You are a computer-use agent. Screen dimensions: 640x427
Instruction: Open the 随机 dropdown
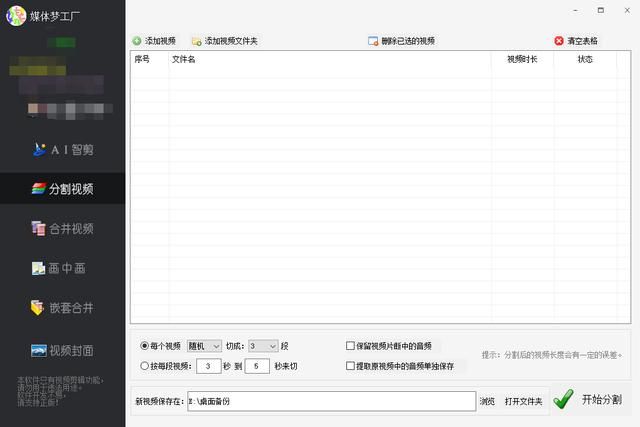(x=204, y=346)
